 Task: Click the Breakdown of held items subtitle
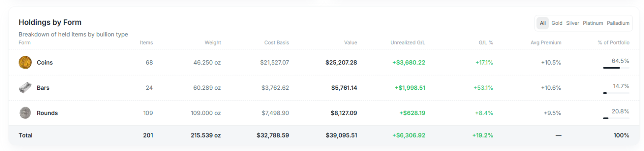73,34
